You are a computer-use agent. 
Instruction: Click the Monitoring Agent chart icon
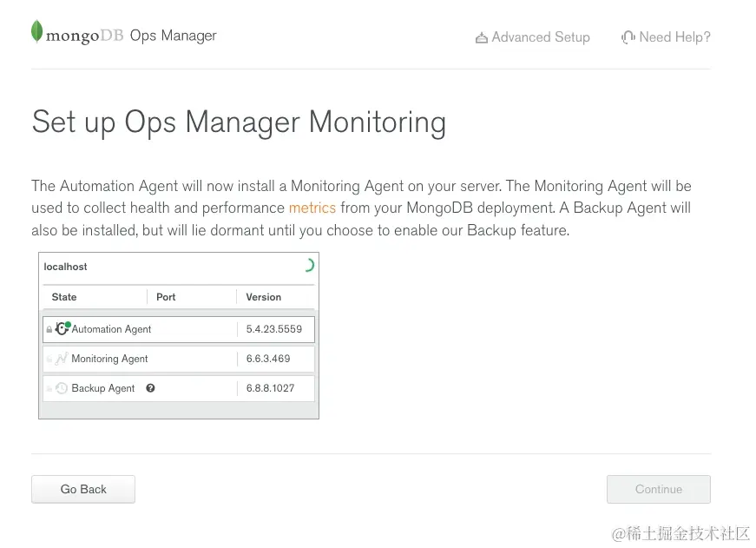point(62,359)
